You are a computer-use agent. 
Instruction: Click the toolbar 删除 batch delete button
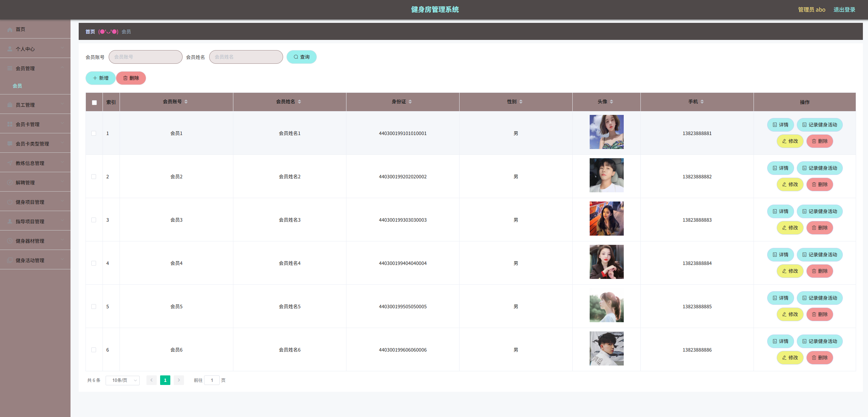(x=131, y=78)
